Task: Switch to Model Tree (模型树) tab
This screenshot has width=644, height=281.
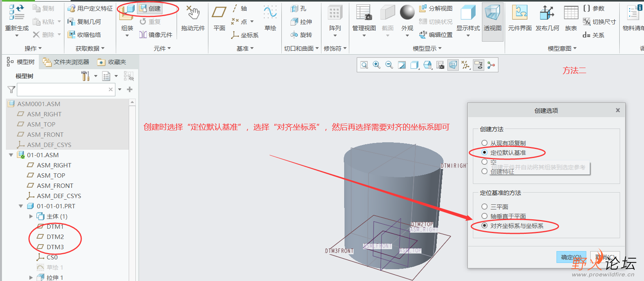Action: tap(21, 62)
